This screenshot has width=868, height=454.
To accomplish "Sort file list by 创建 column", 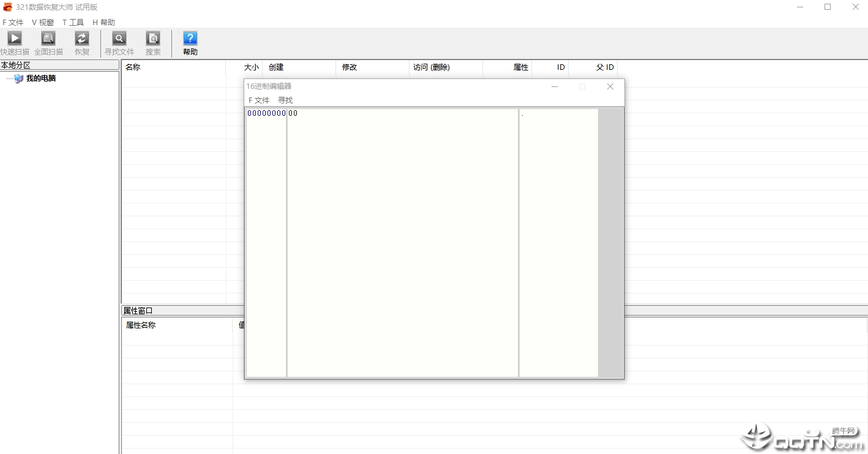I will point(299,67).
